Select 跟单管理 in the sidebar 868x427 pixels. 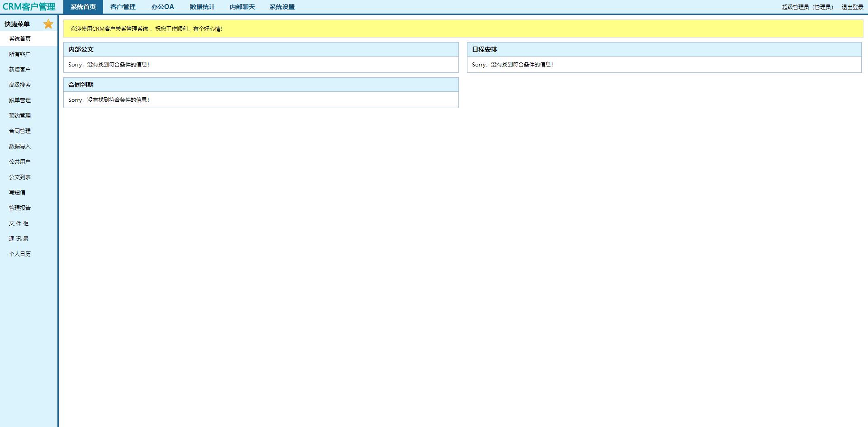pos(20,100)
